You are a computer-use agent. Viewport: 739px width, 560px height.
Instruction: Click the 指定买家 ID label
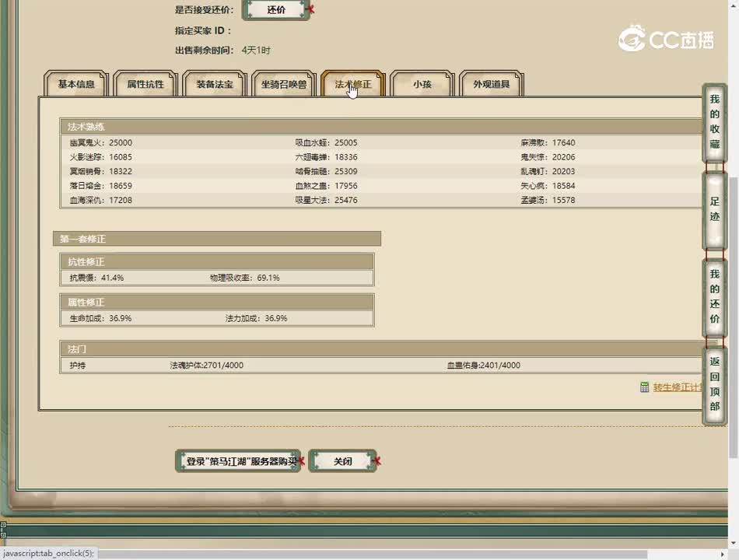pos(203,30)
